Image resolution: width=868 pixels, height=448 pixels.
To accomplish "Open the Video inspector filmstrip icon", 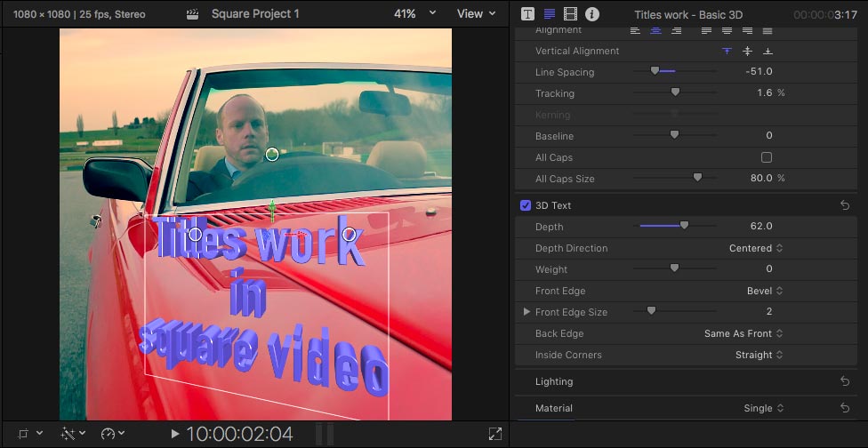I will click(570, 14).
